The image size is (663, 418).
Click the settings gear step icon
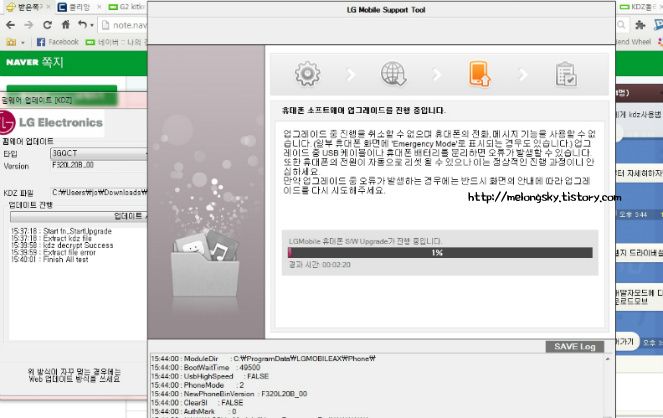coord(307,74)
